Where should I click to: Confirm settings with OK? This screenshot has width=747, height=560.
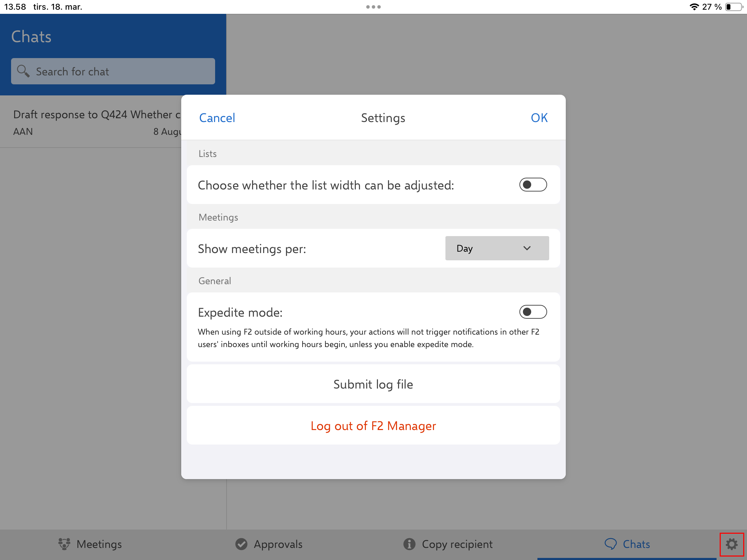[x=539, y=118]
